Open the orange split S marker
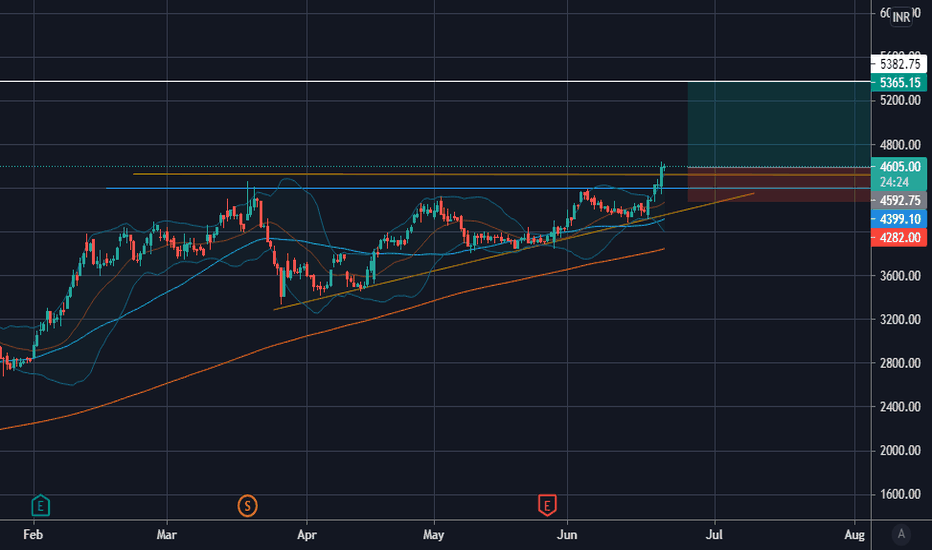 click(247, 506)
